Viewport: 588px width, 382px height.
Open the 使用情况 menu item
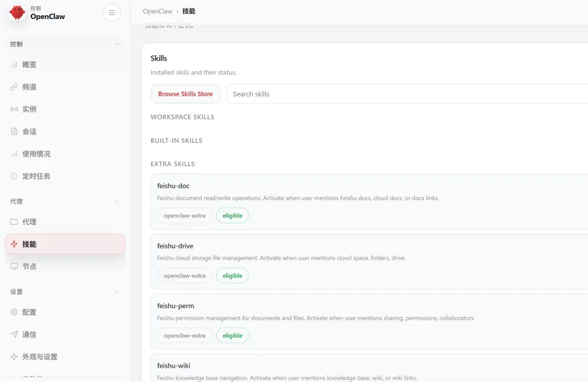point(36,154)
